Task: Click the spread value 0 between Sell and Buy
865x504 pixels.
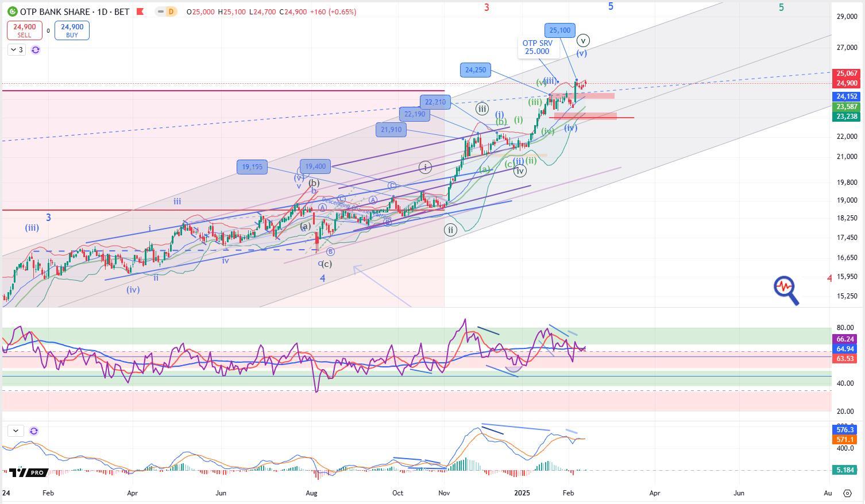Action: (48, 31)
